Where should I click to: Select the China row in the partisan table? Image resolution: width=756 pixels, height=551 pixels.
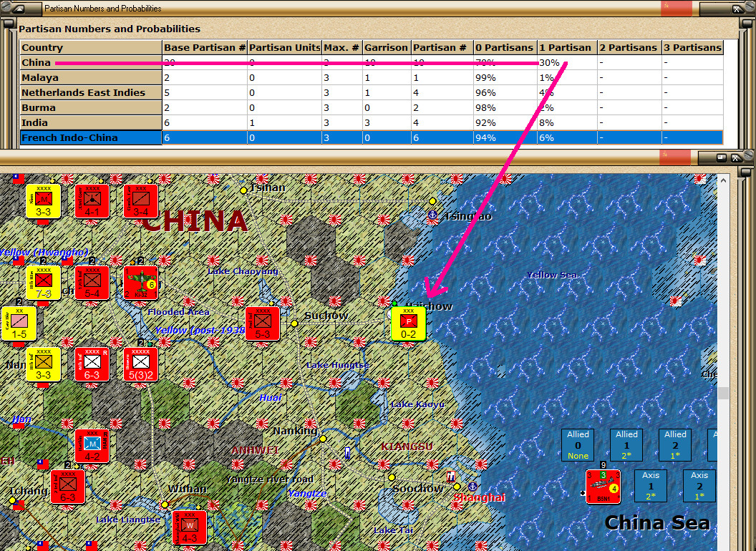coord(372,63)
